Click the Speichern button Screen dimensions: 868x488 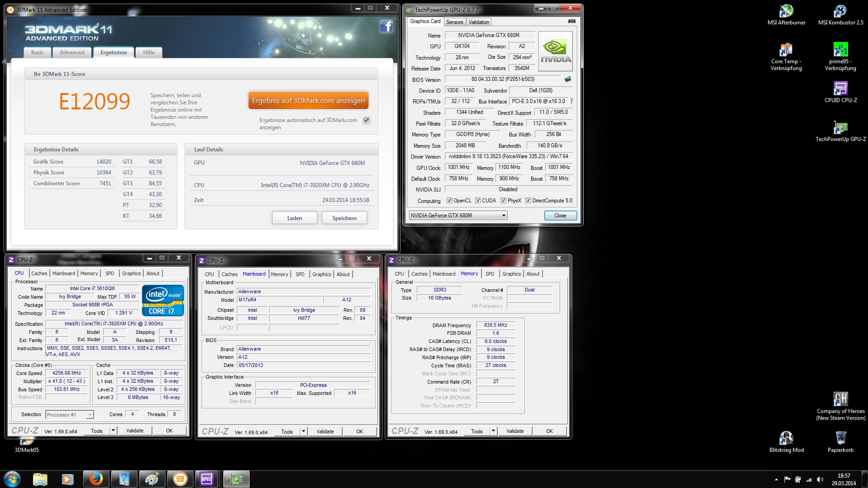(344, 218)
